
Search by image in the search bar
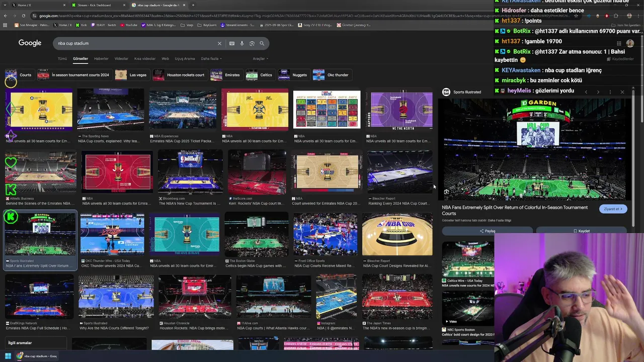point(252,43)
